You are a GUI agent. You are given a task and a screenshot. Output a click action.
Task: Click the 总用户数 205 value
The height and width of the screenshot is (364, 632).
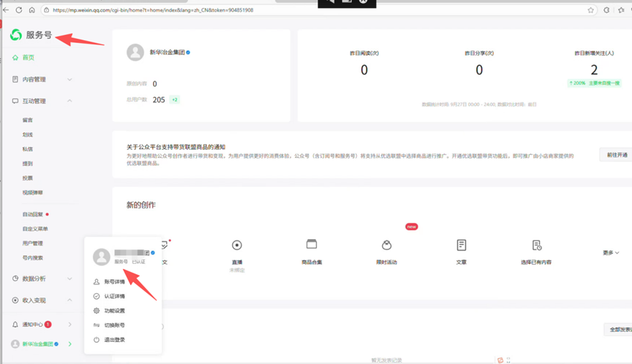(159, 100)
